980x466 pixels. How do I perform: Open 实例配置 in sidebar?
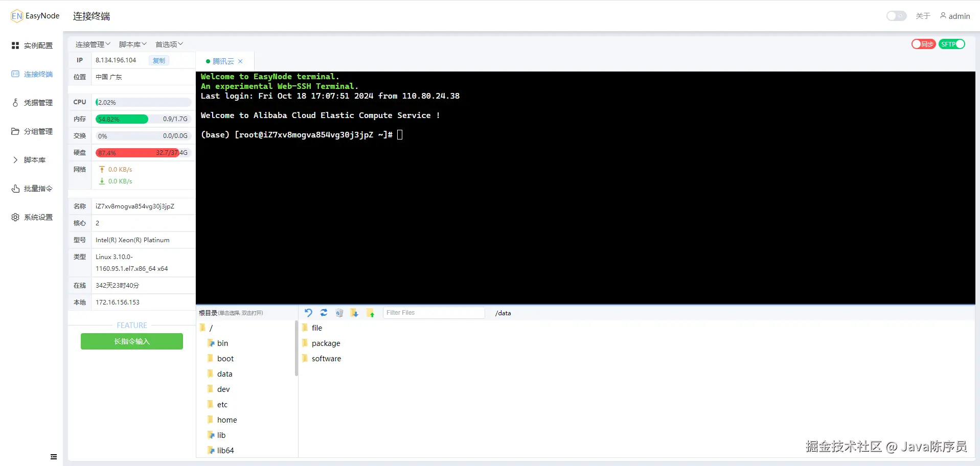tap(32, 45)
